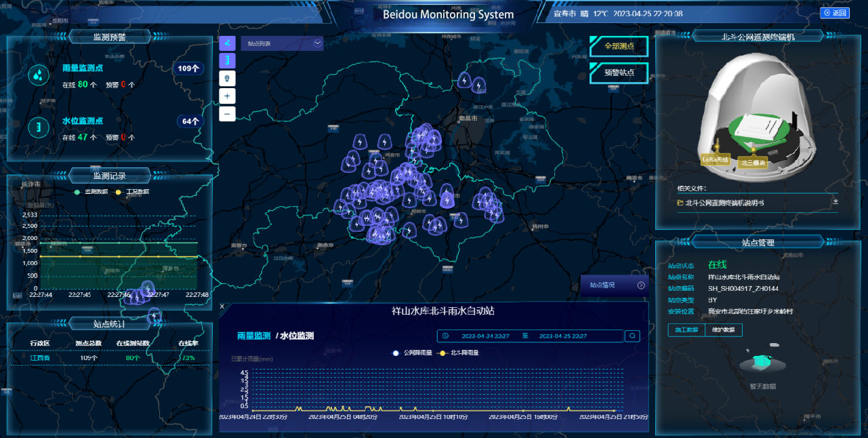The width and height of the screenshot is (868, 438).
Task: Click the 在线 station status value
Action: pos(717,264)
